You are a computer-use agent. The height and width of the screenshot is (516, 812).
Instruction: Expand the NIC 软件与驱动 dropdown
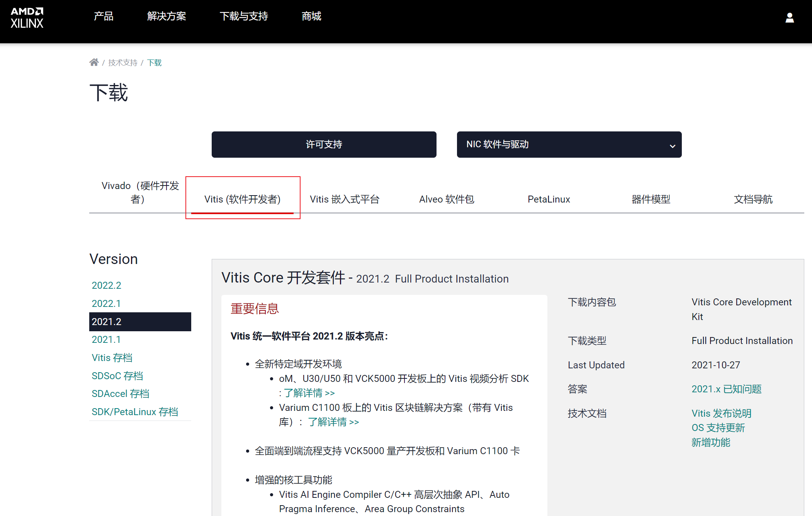click(569, 145)
